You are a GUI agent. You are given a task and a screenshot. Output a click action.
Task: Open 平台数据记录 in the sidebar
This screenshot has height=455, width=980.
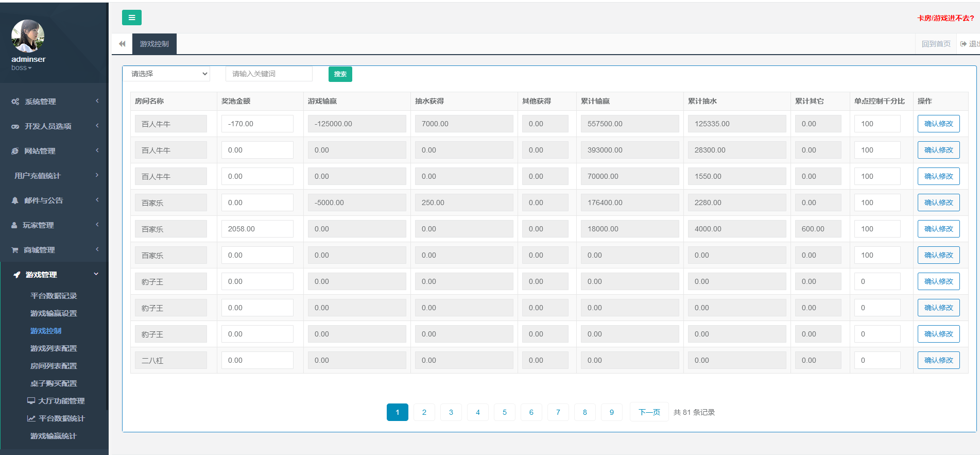(x=54, y=296)
